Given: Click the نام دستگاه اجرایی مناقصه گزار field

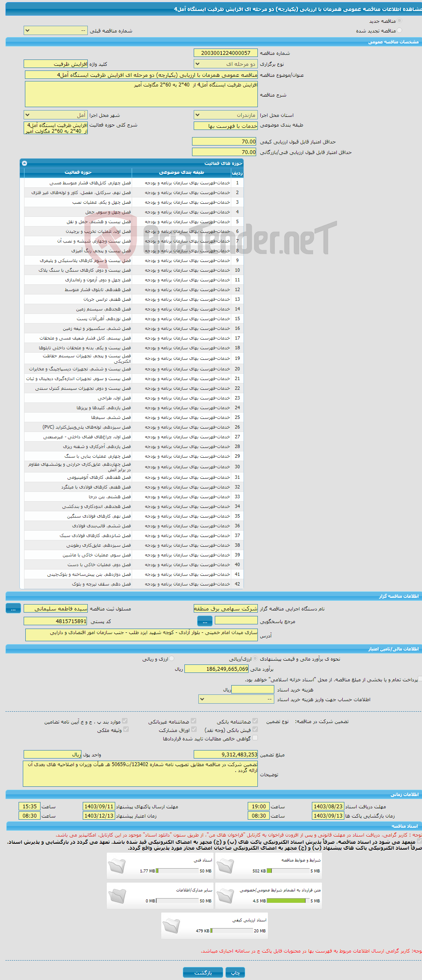Looking at the screenshot, I should pos(226,608).
